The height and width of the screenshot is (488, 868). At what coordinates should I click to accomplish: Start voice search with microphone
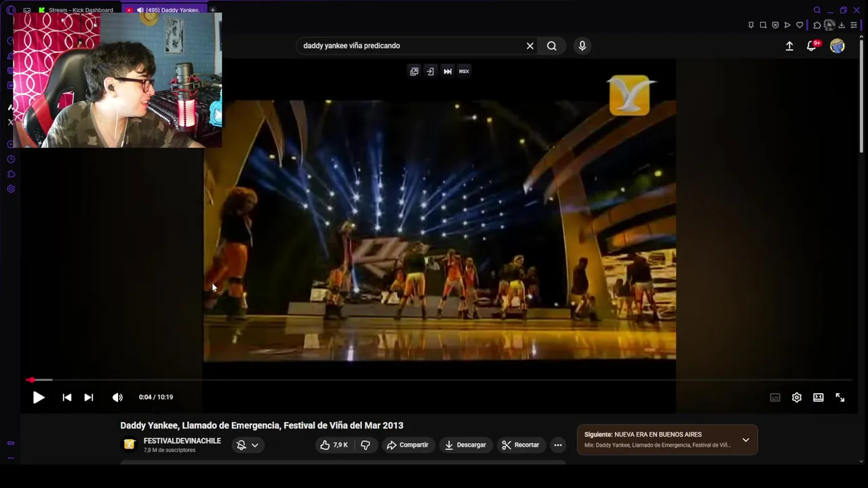[x=582, y=45]
